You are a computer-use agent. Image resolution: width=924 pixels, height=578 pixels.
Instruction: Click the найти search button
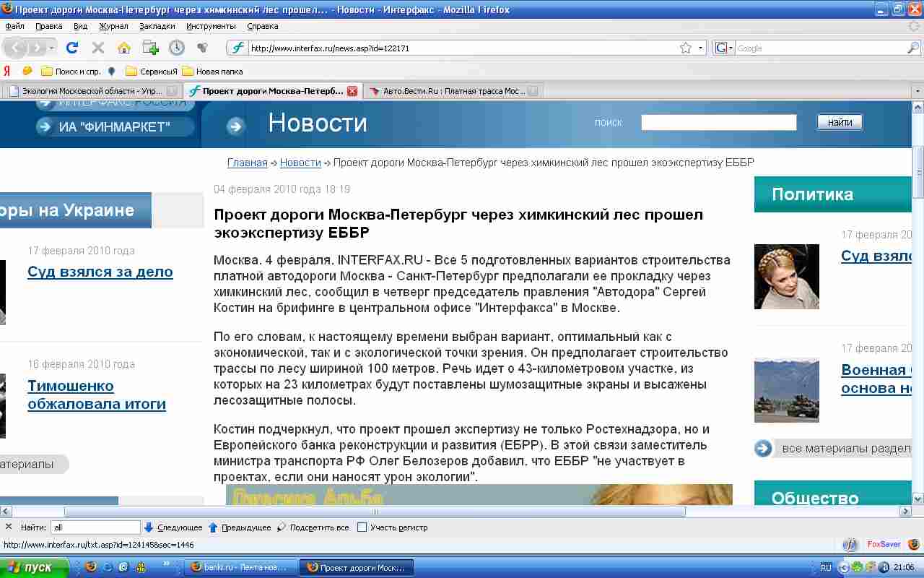(840, 122)
